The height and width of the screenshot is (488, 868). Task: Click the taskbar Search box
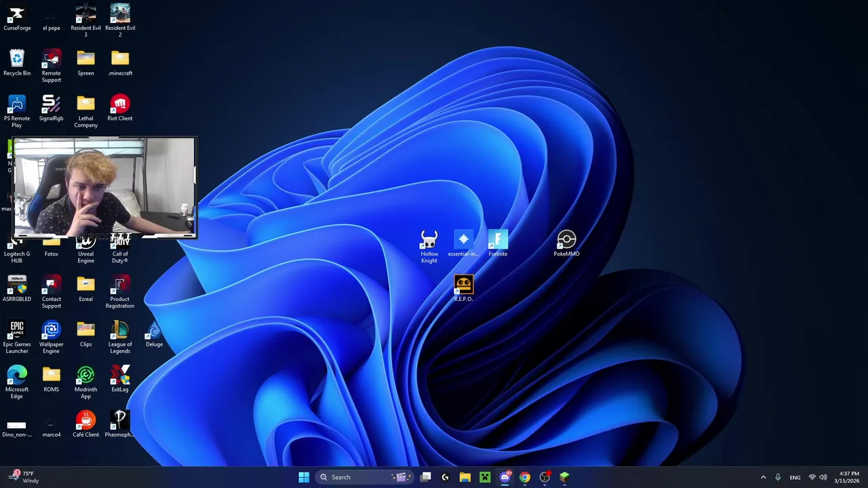point(365,477)
